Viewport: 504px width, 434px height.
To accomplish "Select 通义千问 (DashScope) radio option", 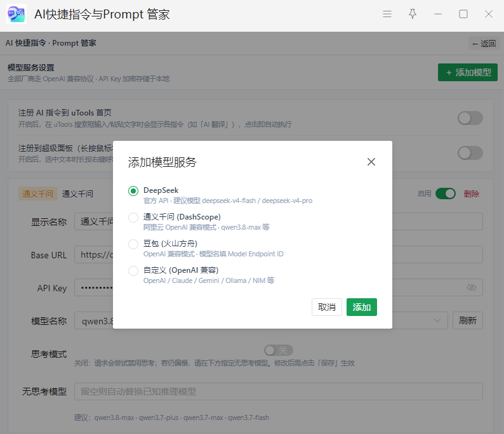I will coord(133,218).
